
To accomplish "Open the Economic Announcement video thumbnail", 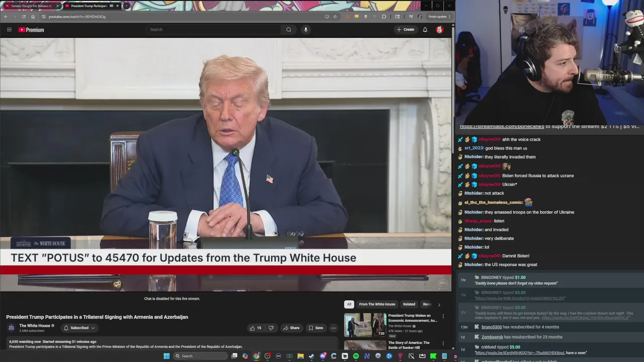I will coord(365,325).
